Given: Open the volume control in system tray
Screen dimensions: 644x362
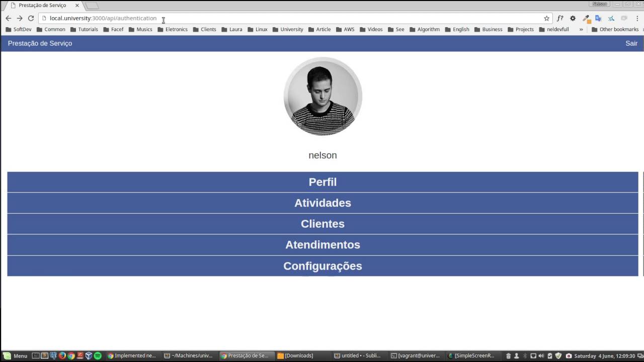Looking at the screenshot, I should (x=541, y=356).
